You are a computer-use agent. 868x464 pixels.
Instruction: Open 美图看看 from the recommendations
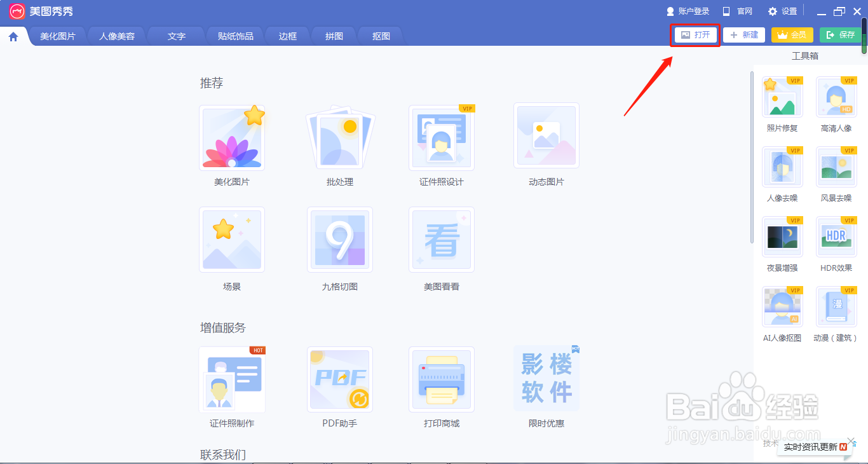point(441,240)
